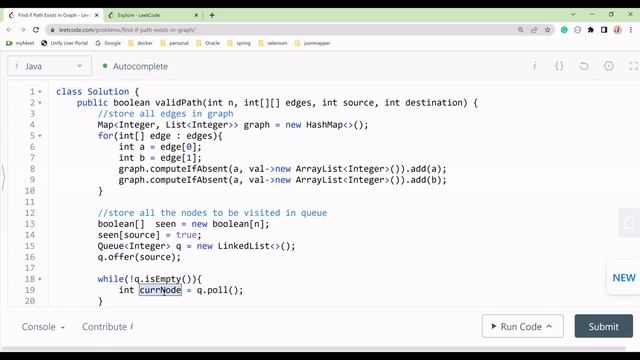
Task: Open the zoom magnifier icon in address bar
Action: click(520, 30)
